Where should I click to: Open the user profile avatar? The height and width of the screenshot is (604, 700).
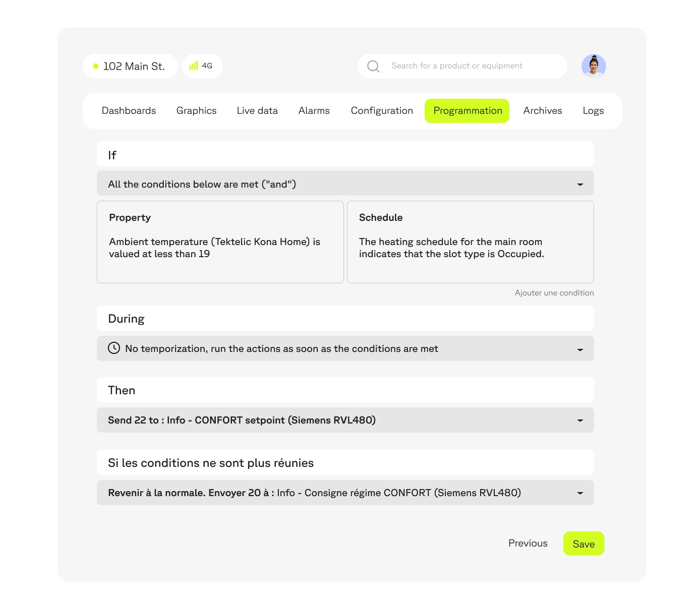tap(594, 66)
